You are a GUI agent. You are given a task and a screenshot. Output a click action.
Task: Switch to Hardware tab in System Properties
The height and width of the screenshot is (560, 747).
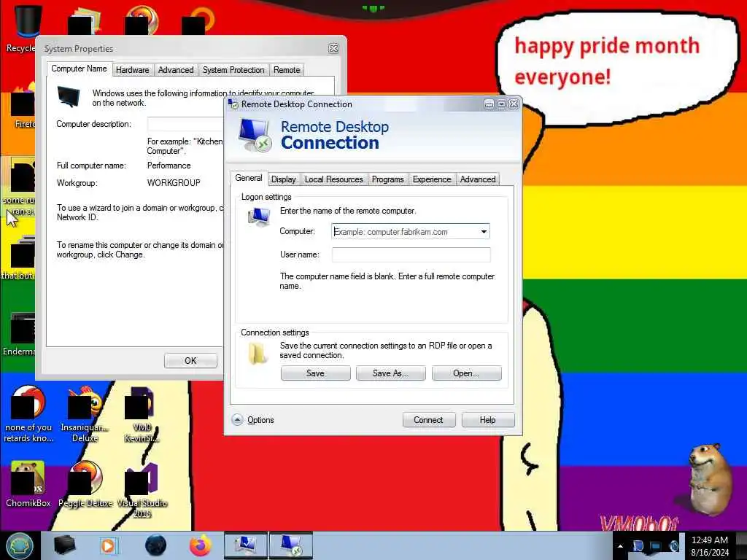(133, 70)
